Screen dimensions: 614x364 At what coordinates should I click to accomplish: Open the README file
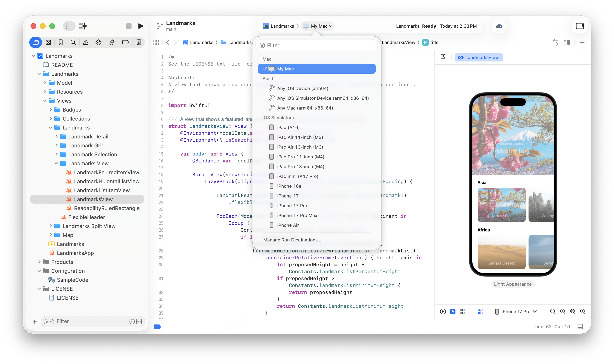click(x=62, y=65)
